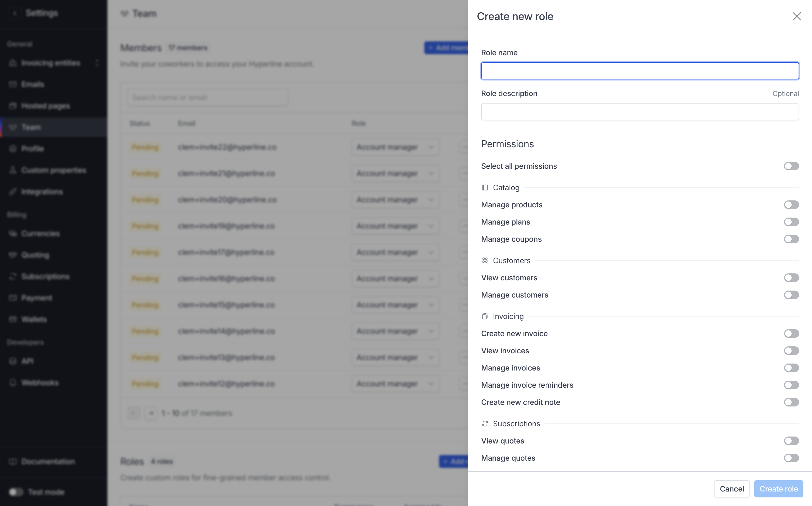This screenshot has width=812, height=506.
Task: Click the Cancel button
Action: pos(731,489)
